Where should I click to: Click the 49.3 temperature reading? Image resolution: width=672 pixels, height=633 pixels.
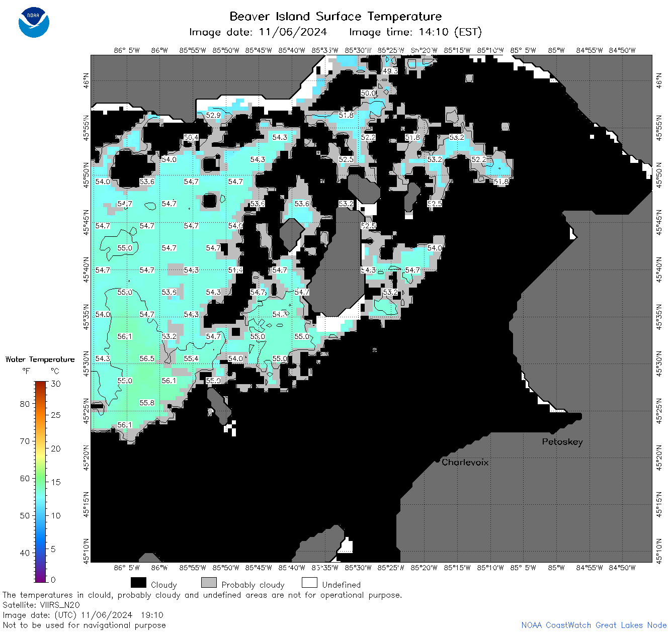pyautogui.click(x=390, y=71)
